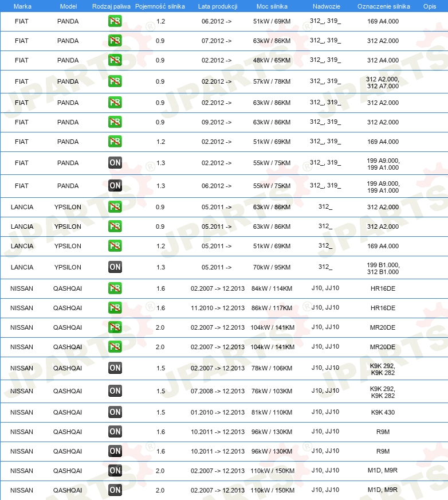The width and height of the screenshot is (448, 500).
Task: Click the petrol icon in the 02.2012 Panda 1.2 row
Action: [x=115, y=141]
